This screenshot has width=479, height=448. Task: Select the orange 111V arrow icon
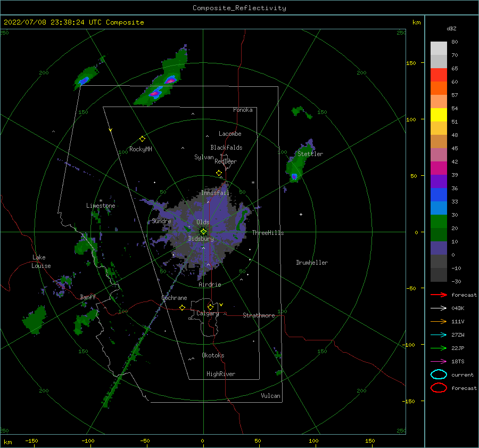coord(439,321)
